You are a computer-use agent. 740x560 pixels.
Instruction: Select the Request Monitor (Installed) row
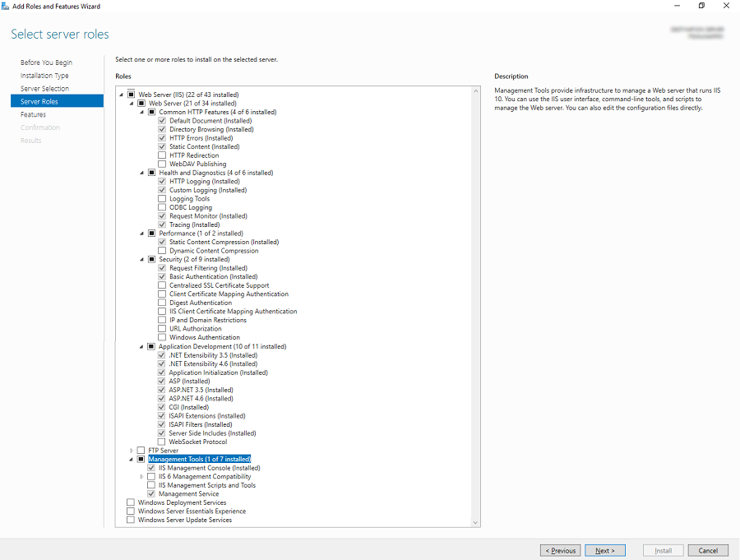pos(208,215)
